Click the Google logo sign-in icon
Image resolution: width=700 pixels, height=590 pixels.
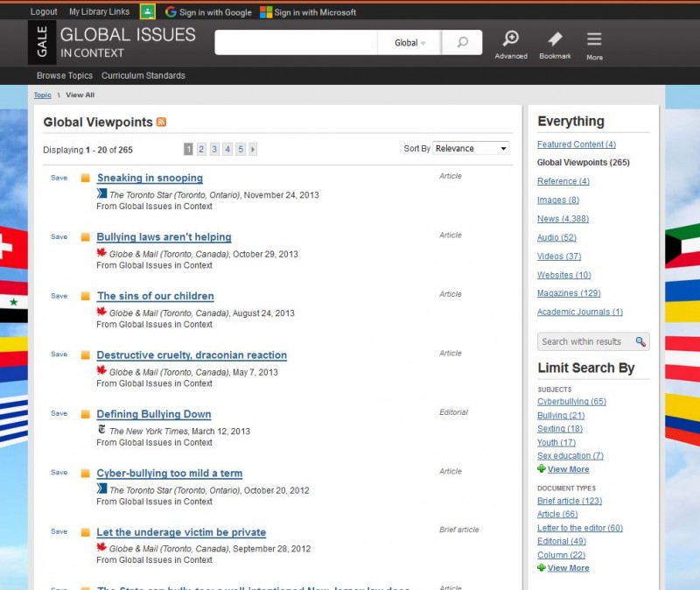(171, 12)
